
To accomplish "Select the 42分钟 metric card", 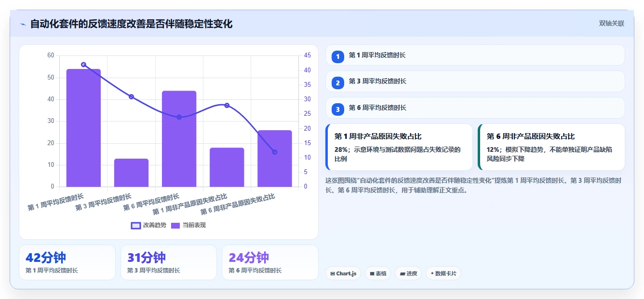I will point(67,262).
